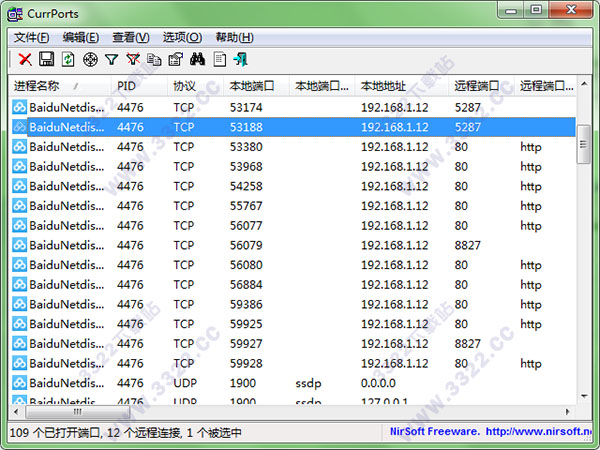Select the row with local port 59928

click(x=293, y=364)
